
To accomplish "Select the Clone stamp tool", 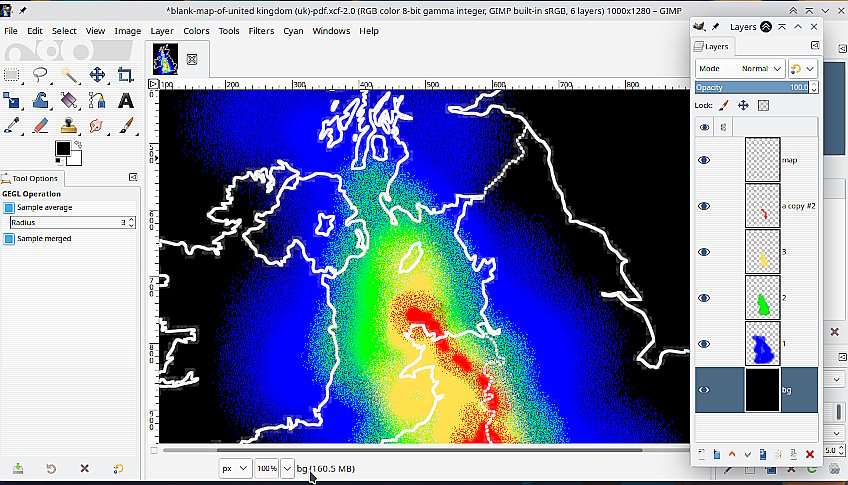I will (69, 126).
